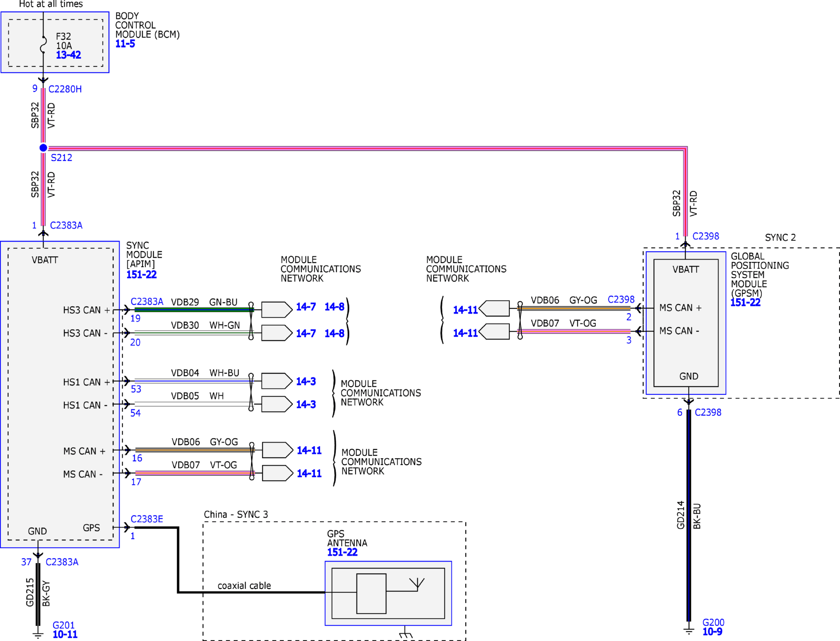This screenshot has height=641, width=840.
Task: Open the 13-42 link beside fuse F32
Action: tap(69, 55)
